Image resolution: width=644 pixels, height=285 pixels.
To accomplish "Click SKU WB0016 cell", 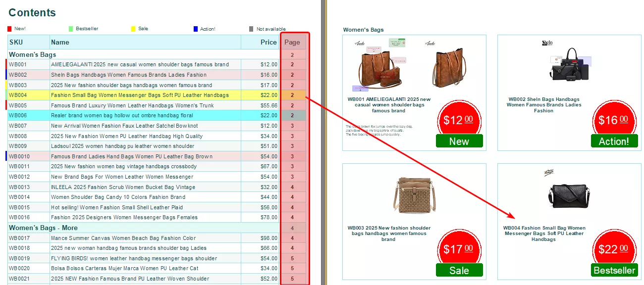I will (x=29, y=217).
